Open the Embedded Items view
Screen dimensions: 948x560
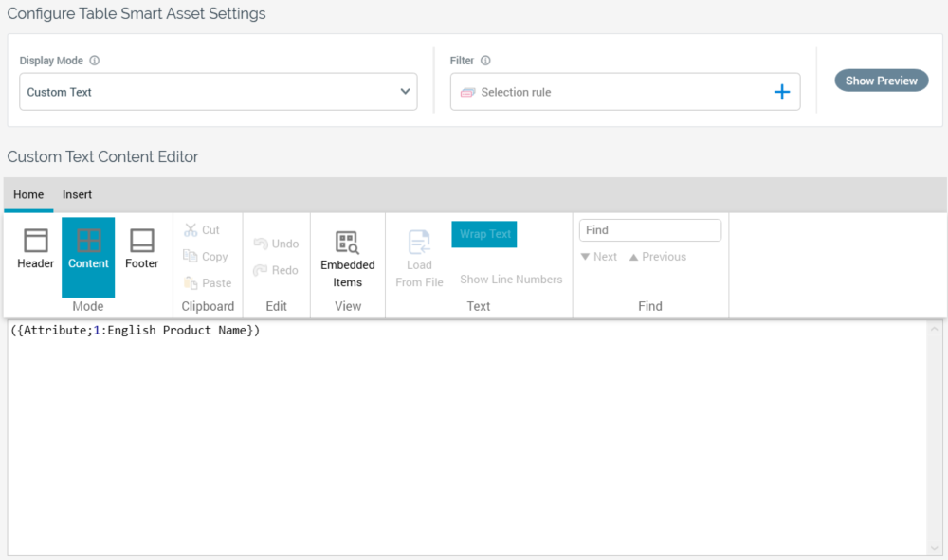(x=347, y=243)
